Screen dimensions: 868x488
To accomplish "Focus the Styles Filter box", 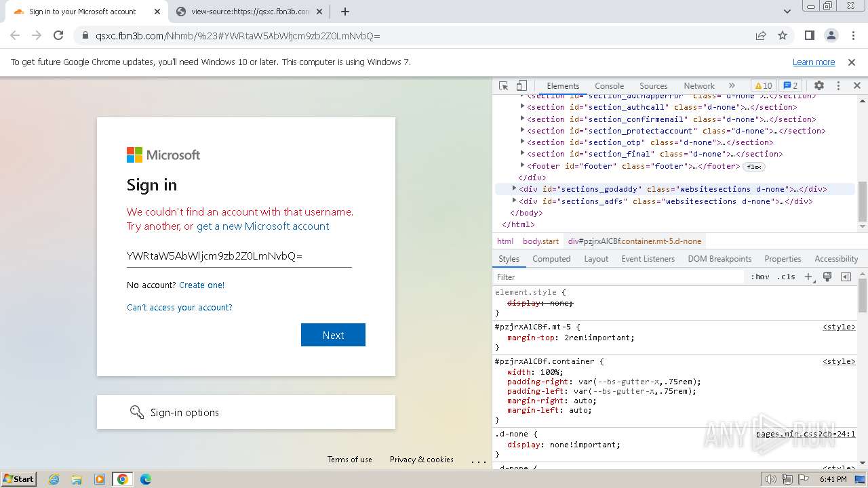I will coord(619,277).
